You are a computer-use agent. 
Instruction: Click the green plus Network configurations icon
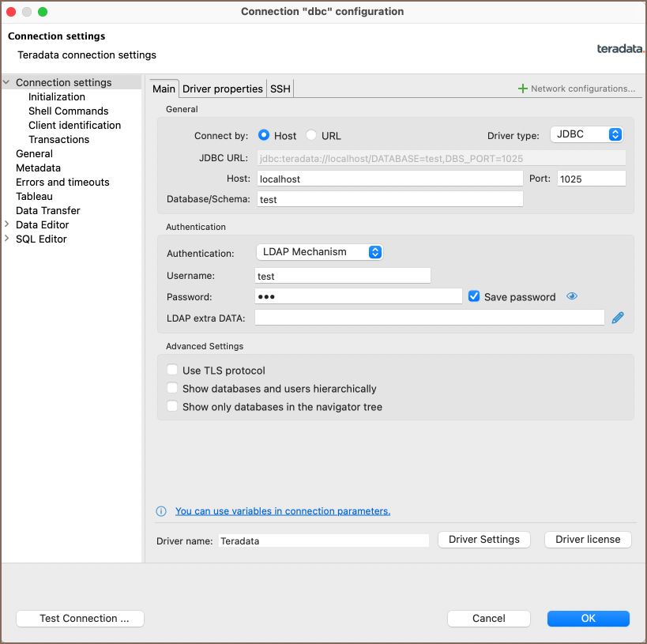pyautogui.click(x=522, y=89)
